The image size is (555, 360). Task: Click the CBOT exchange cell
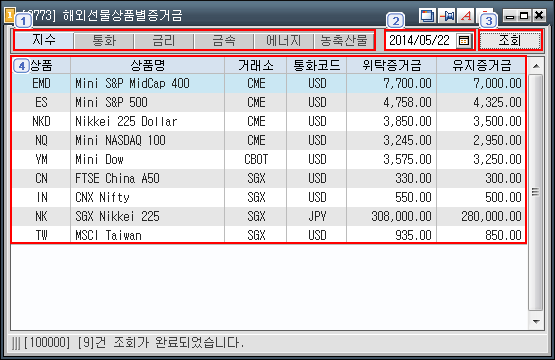click(256, 159)
